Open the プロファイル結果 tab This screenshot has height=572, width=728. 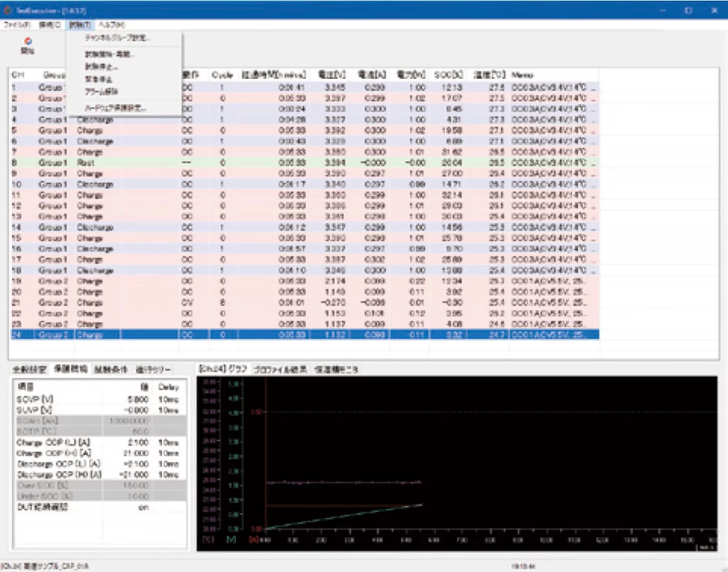(281, 369)
